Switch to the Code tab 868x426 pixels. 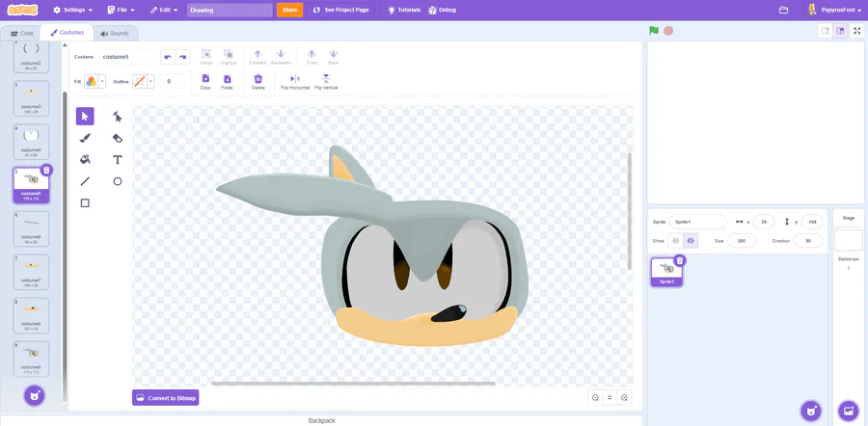[x=22, y=33]
